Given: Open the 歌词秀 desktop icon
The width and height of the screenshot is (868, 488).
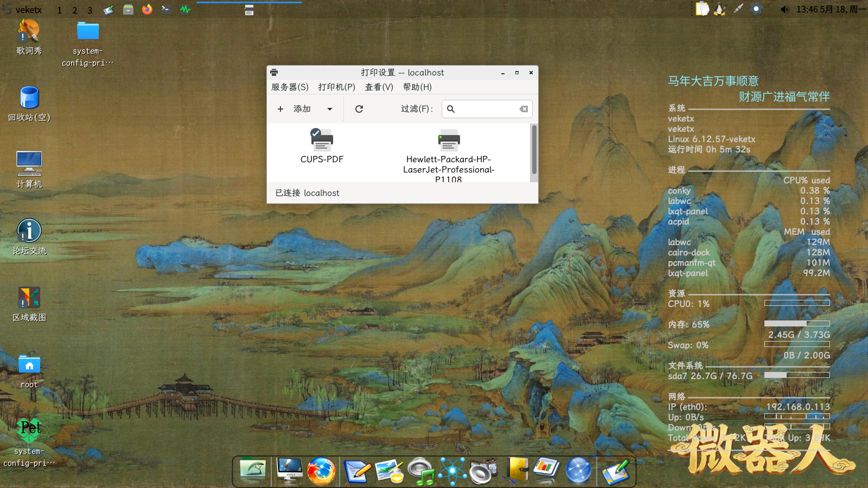Looking at the screenshot, I should coord(29,37).
